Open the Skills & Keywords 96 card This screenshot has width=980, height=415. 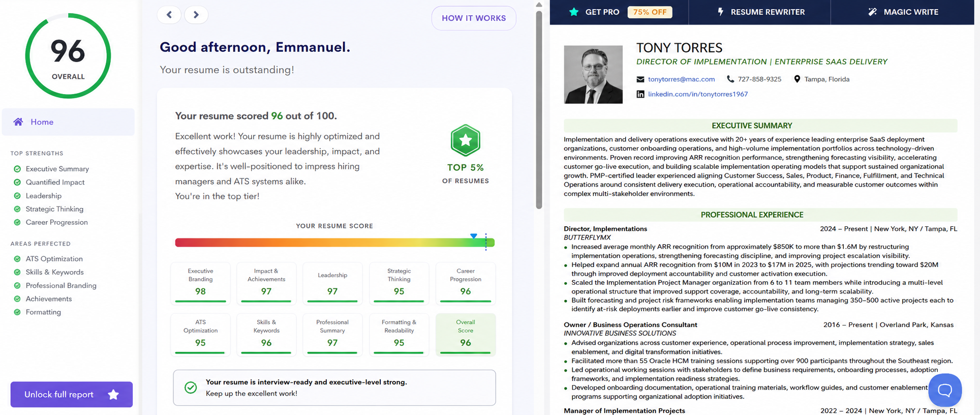coord(266,335)
